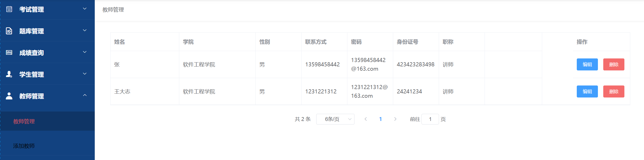This screenshot has height=160, width=644.
Task: Edit the teacher 王大志 row
Action: pos(587,92)
